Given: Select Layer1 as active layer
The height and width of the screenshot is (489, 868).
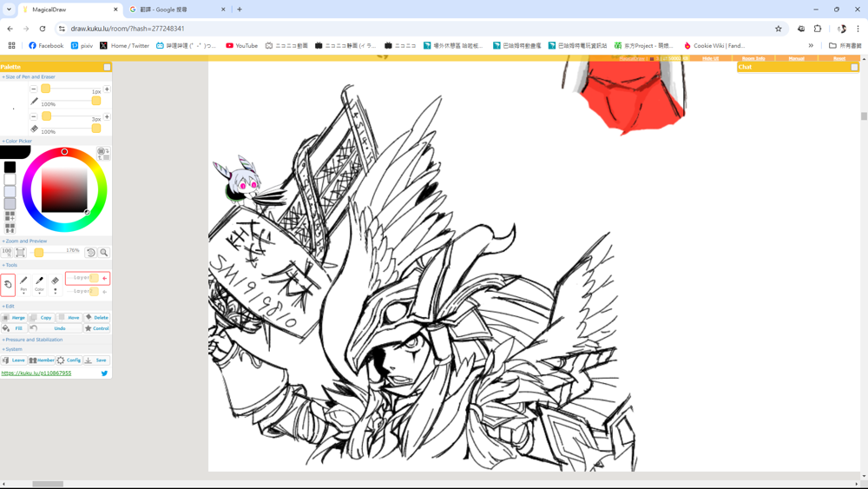Looking at the screenshot, I should [x=88, y=278].
